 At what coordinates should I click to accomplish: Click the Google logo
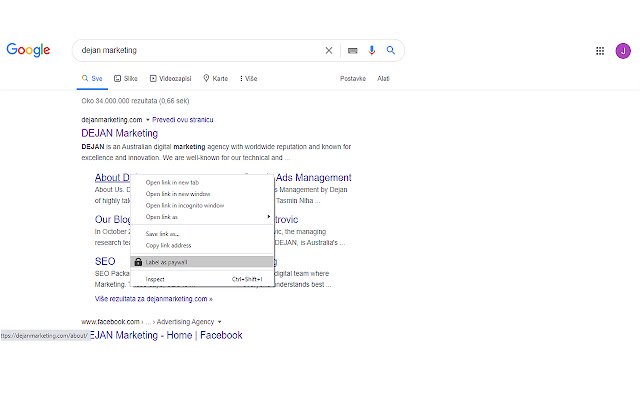click(28, 50)
